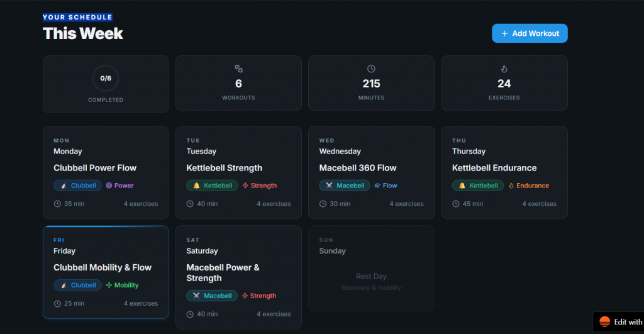The image size is (644, 334).
Task: Open the Kettlebell Endurance workout title
Action: point(494,168)
